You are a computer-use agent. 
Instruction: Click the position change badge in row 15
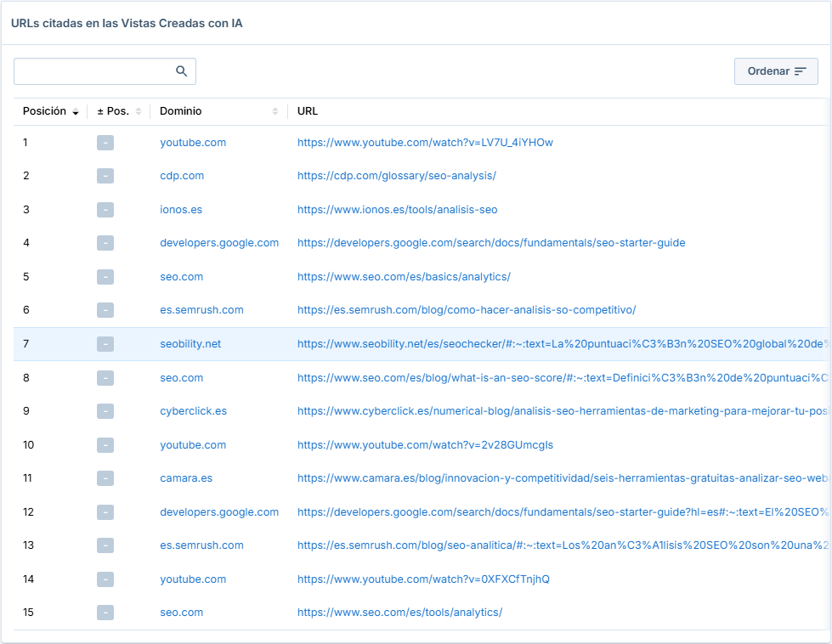(105, 613)
